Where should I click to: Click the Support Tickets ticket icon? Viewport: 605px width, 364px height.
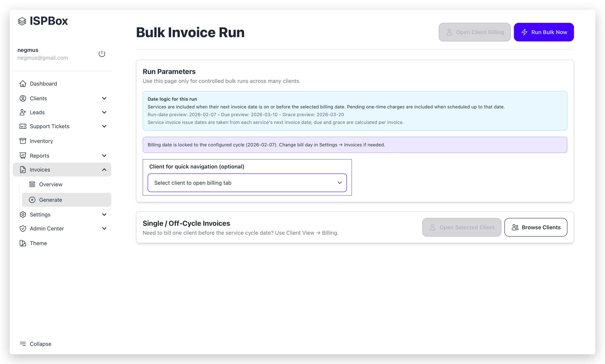(23, 126)
